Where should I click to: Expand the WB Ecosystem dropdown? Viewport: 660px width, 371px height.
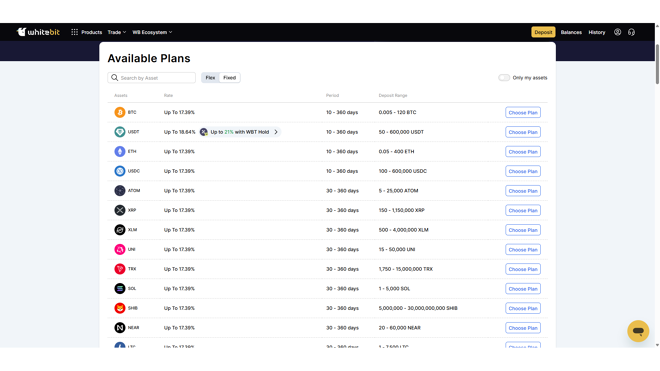tap(152, 32)
